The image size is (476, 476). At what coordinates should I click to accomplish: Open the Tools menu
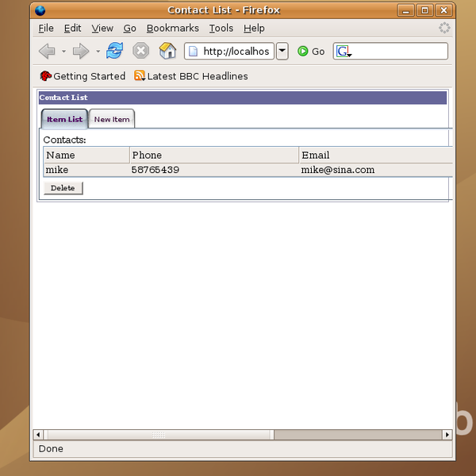[x=221, y=29]
